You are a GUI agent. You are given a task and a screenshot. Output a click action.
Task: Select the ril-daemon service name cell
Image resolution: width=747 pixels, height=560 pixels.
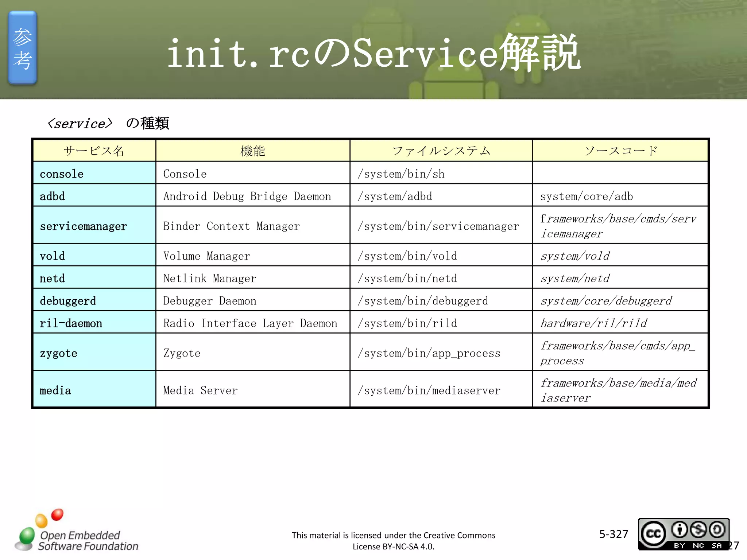(94, 322)
